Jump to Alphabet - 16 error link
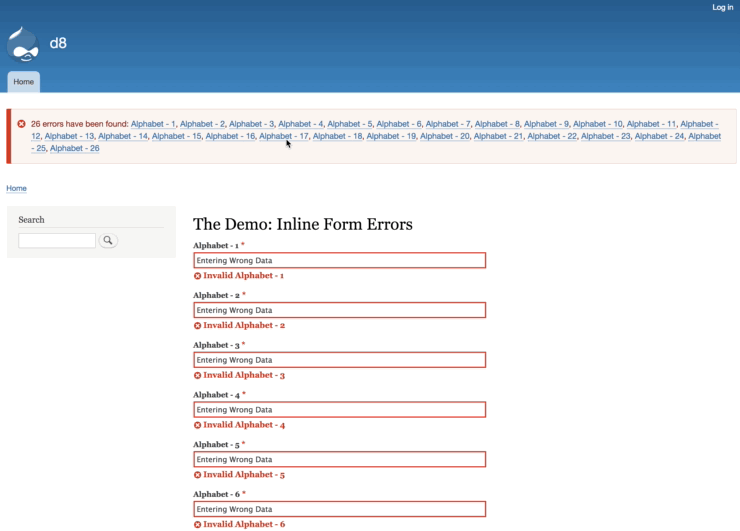The height and width of the screenshot is (531, 740). click(230, 136)
